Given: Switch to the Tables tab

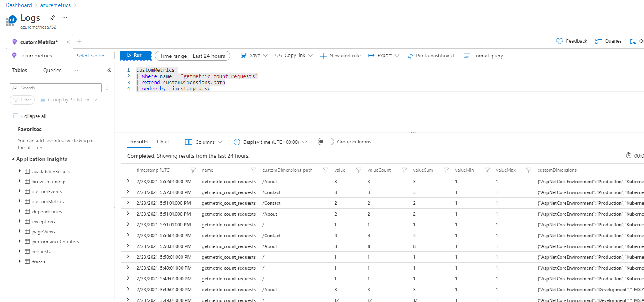Looking at the screenshot, I should pyautogui.click(x=19, y=70).
